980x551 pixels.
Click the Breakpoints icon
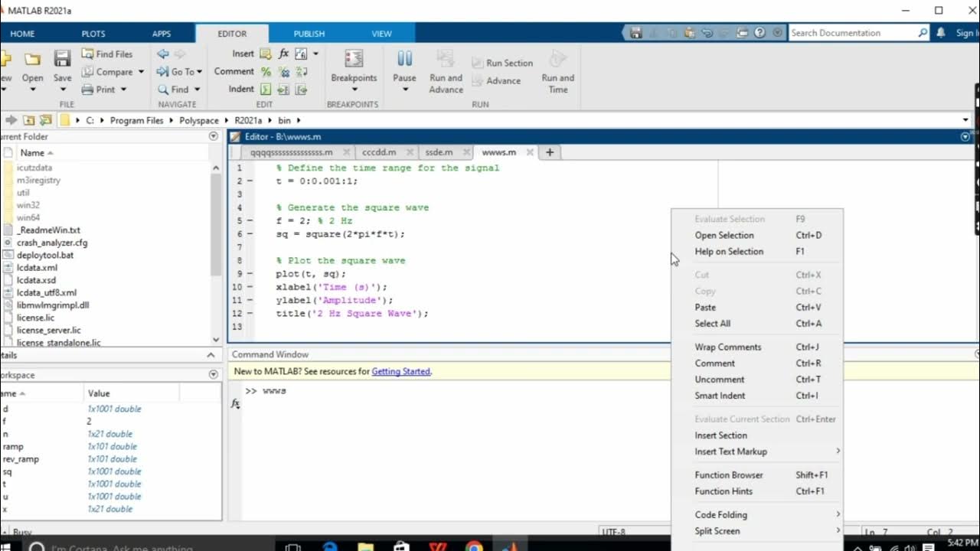point(354,59)
